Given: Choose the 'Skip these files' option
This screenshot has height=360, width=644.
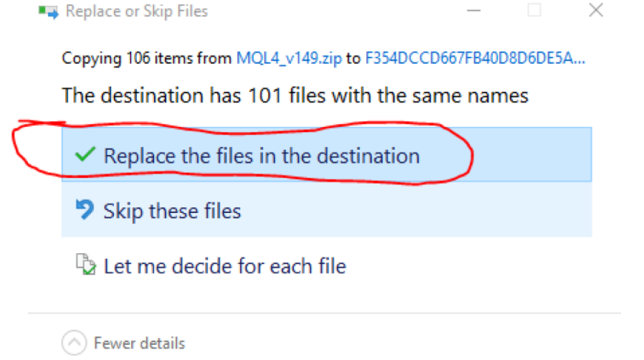Looking at the screenshot, I should tap(326, 209).
